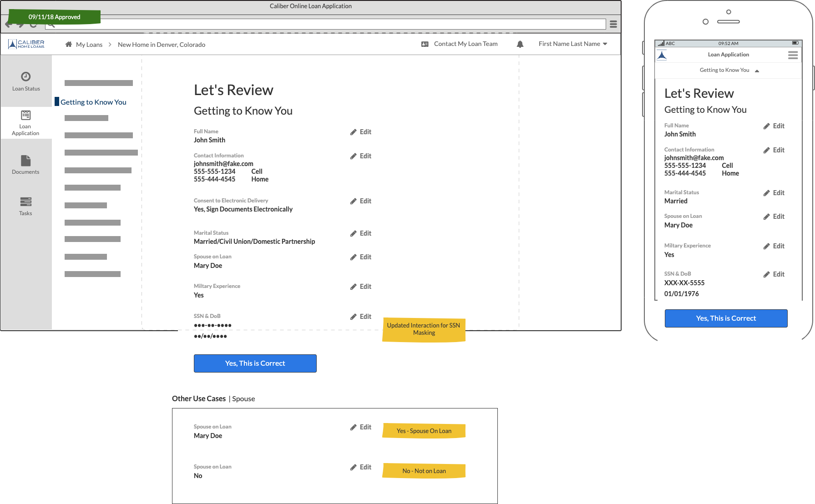
Task: Select Getting to Know You in the side menu
Action: coord(93,102)
